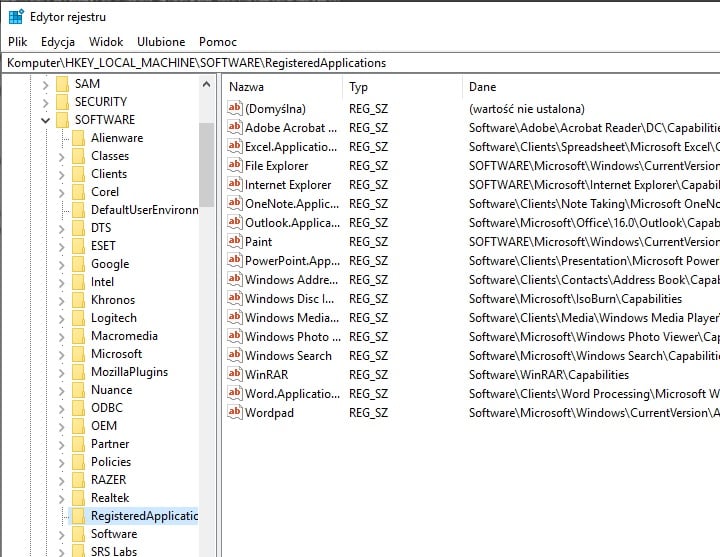Open the Ulubione menu
Image resolution: width=720 pixels, height=557 pixels.
[160, 42]
